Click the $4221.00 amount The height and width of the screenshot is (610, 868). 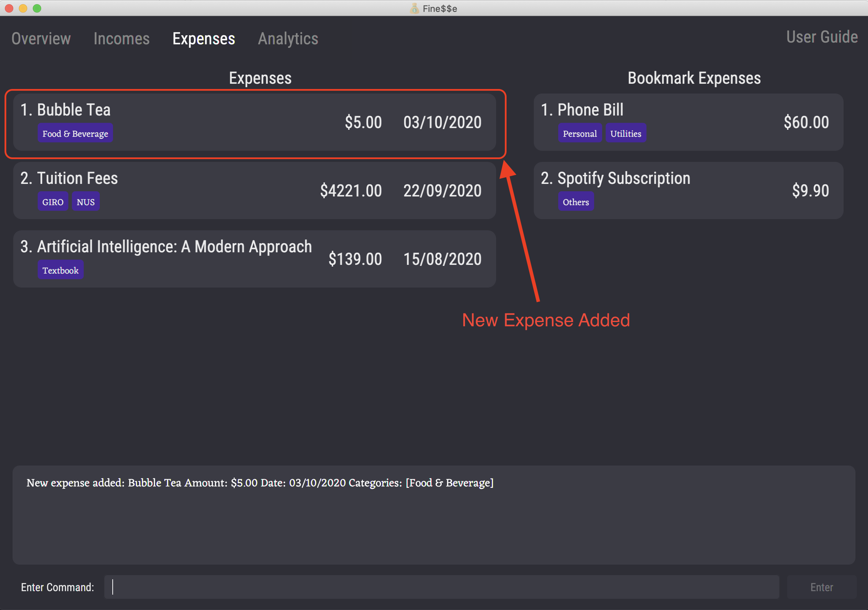(351, 191)
